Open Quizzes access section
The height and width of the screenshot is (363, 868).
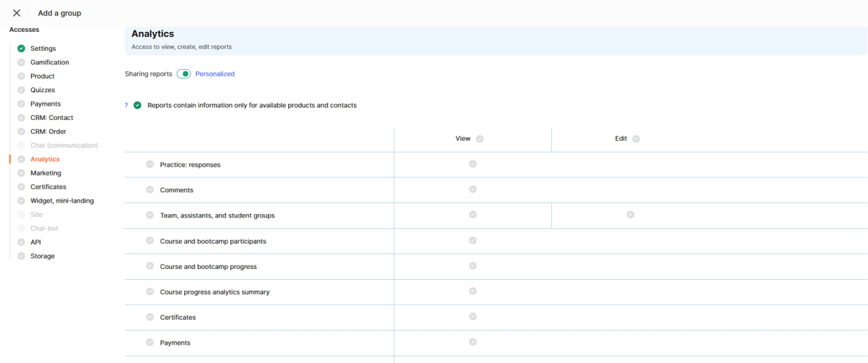43,90
